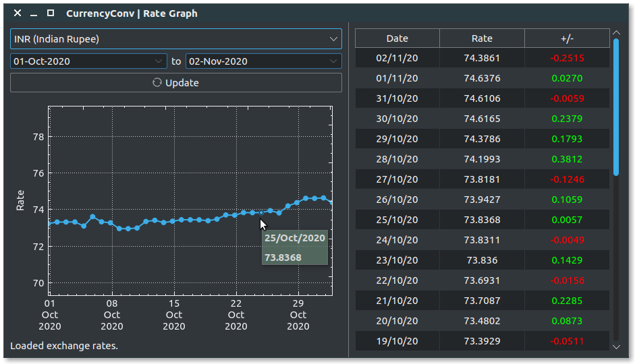Expand the end date 02-Nov-2020 picker
Viewport: 635px width, 364px height.
click(333, 61)
